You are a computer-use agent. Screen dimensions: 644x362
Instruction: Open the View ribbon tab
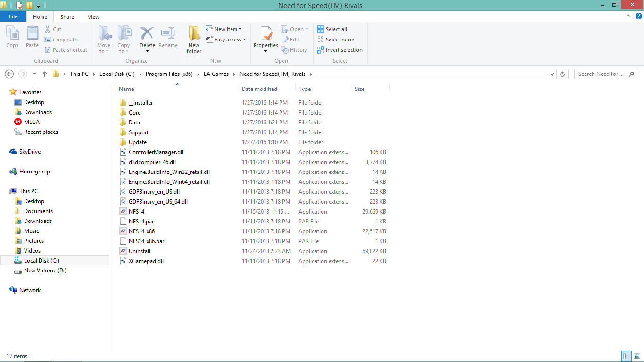click(93, 17)
